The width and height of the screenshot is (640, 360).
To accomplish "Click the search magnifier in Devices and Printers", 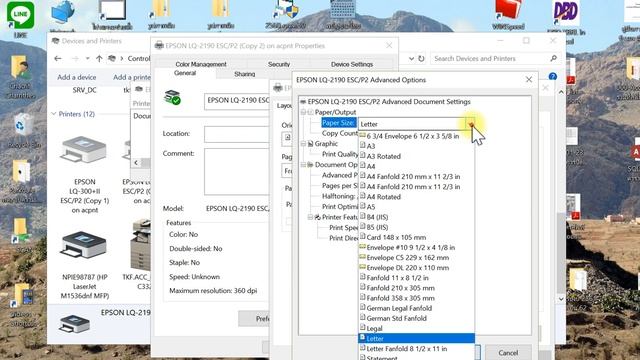I will click(553, 58).
